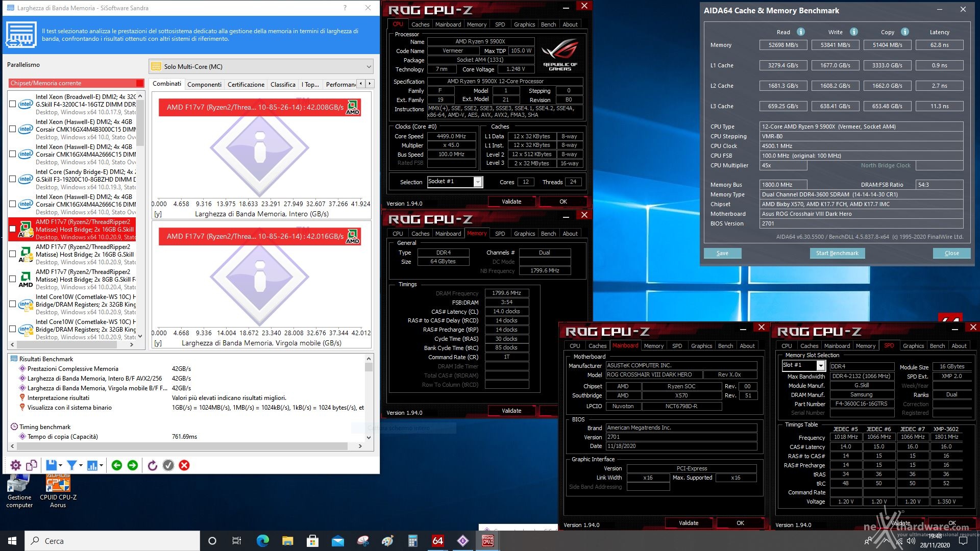
Task: Click the blue bar chart icon
Action: (x=92, y=465)
